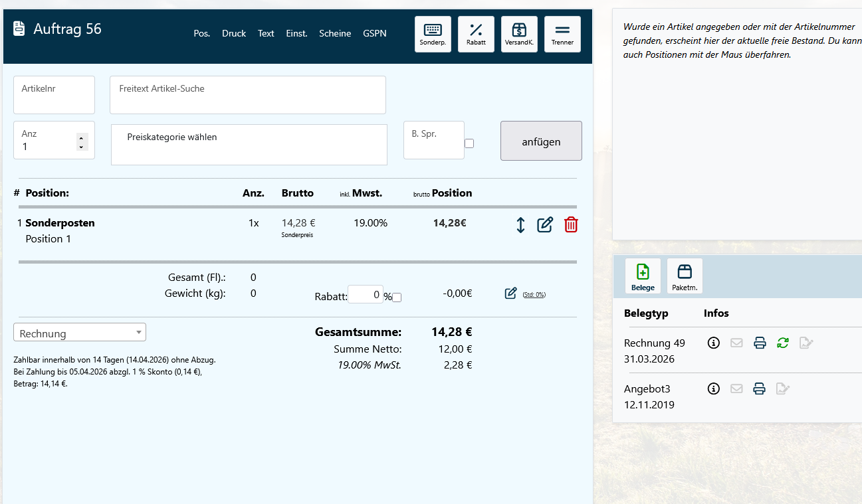Screen dimensions: 862x504
Task: Open the Druck menu
Action: coord(234,33)
